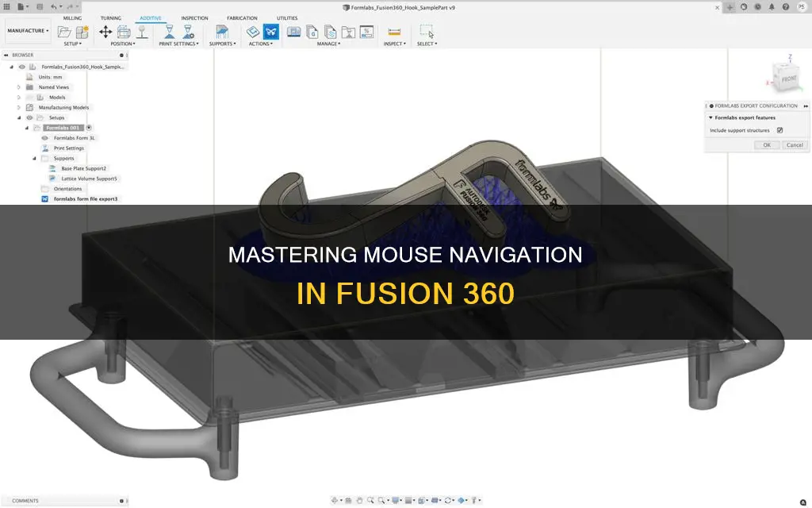The height and width of the screenshot is (508, 812).
Task: Click the Orbit icon in navigation bar
Action: (x=334, y=500)
